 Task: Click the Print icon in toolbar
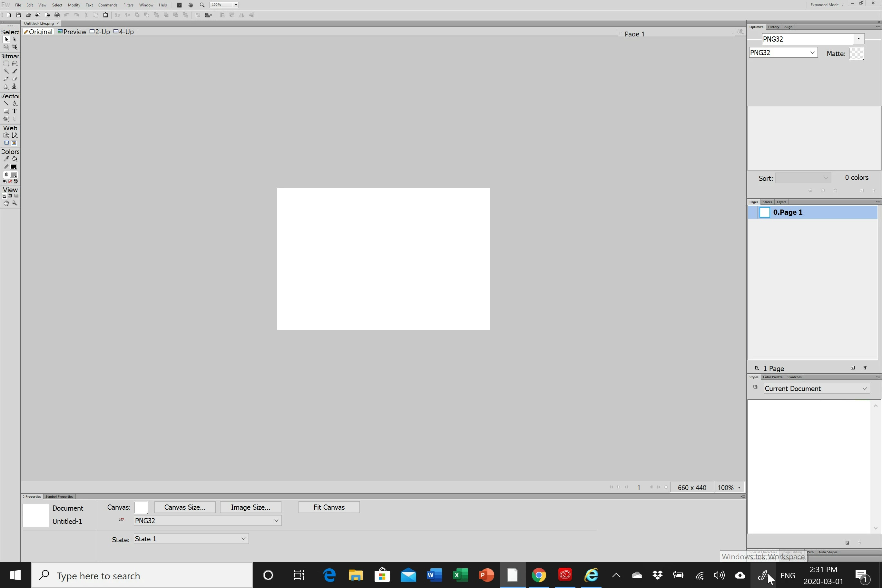[x=57, y=15]
